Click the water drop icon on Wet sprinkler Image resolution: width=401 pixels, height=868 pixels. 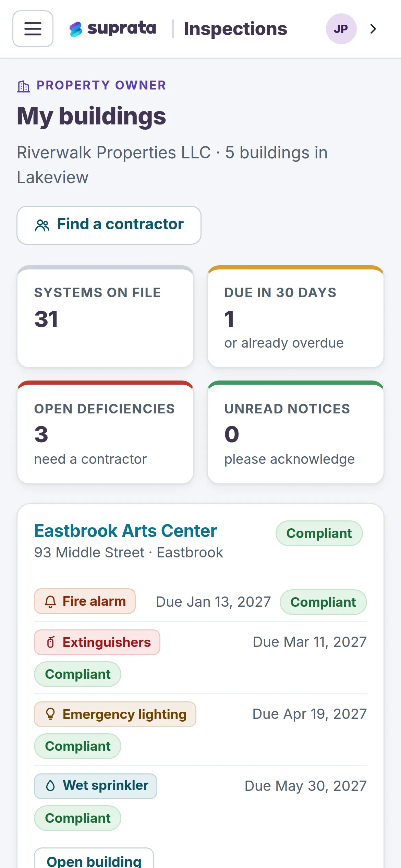click(x=50, y=786)
